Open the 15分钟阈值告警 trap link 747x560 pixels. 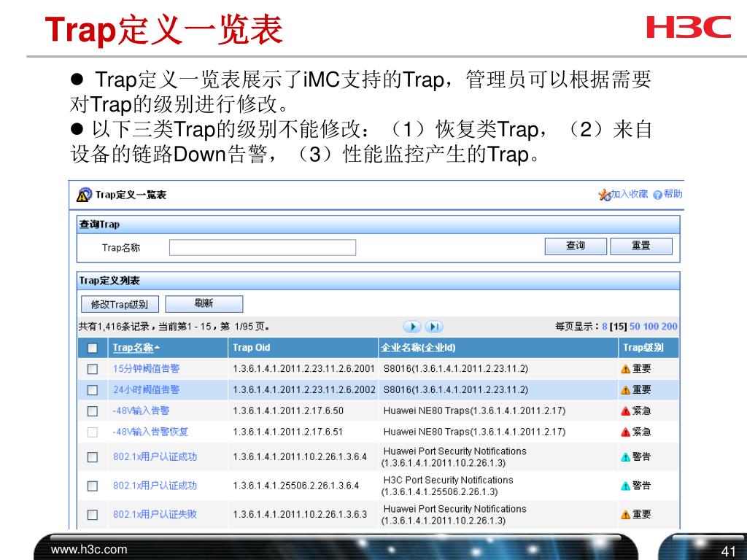146,368
